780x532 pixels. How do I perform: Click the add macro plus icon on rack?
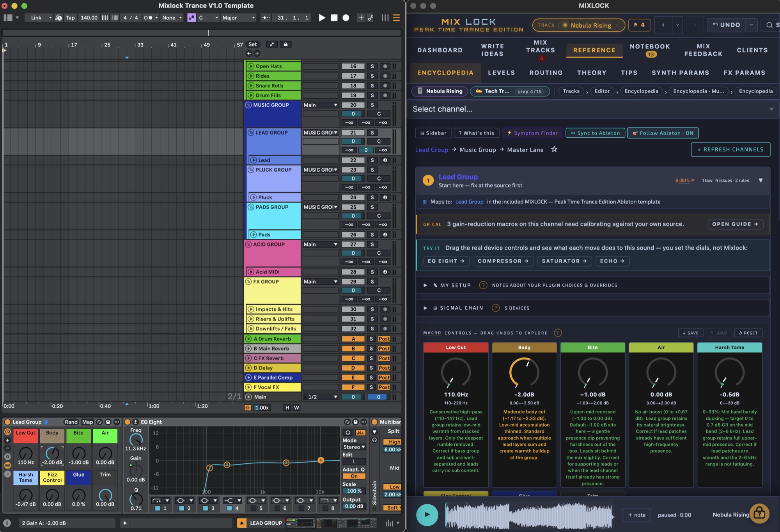7,440
